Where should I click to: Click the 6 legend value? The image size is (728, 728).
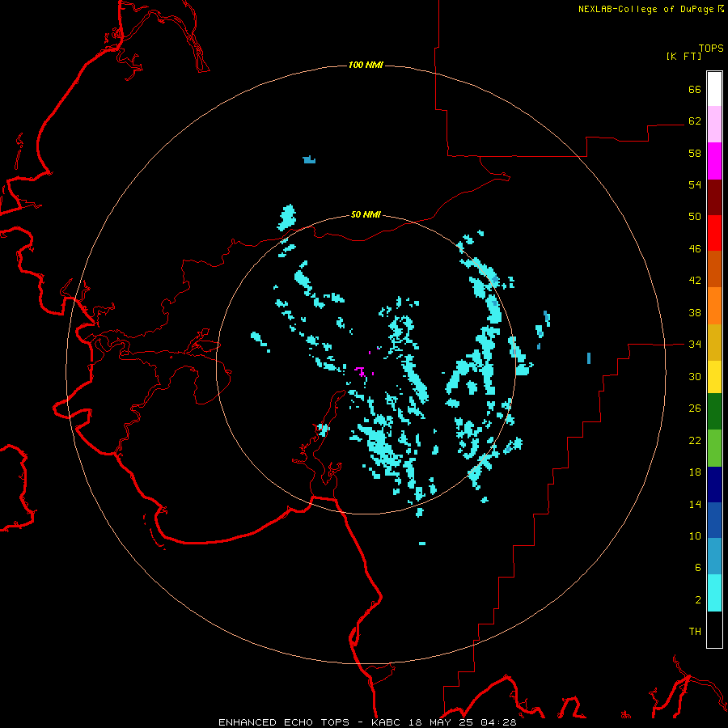point(698,568)
